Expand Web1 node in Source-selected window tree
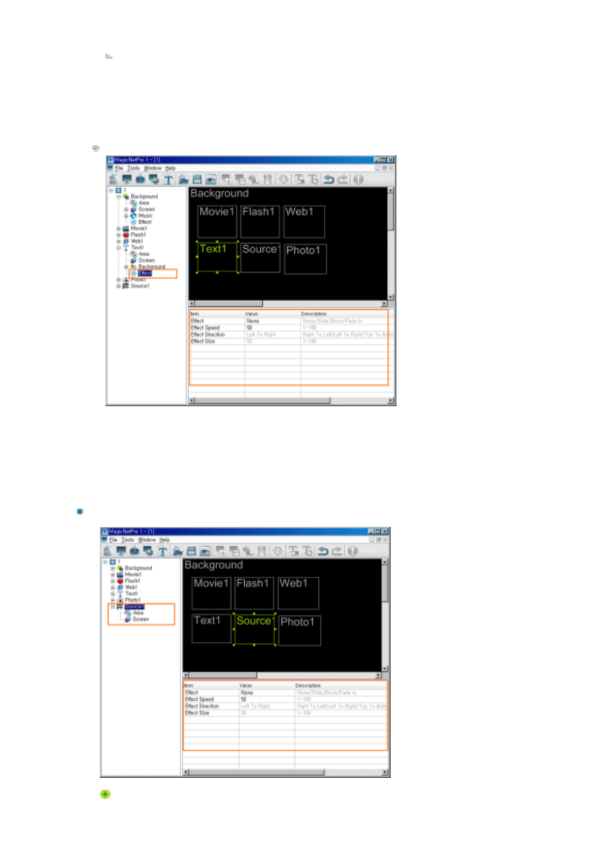613x868 pixels. (112, 588)
